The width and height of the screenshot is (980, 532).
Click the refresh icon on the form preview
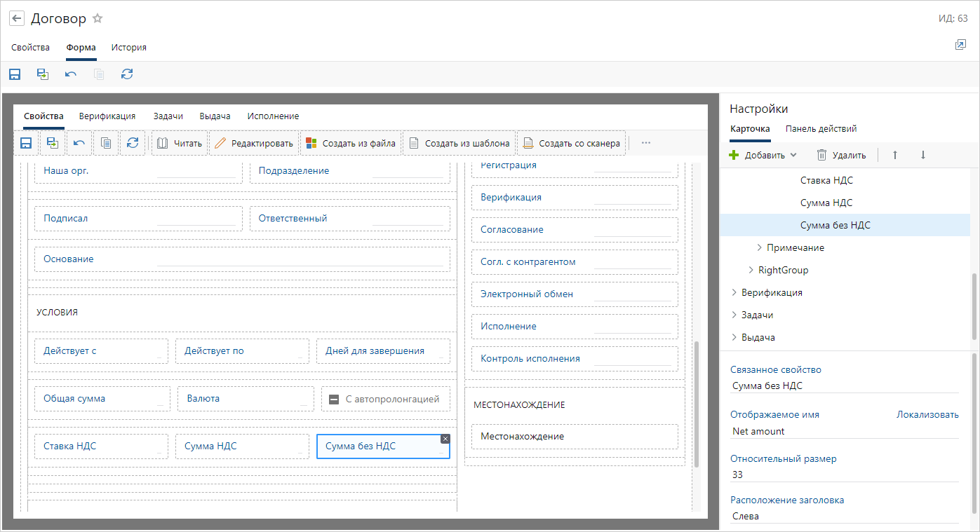click(133, 143)
